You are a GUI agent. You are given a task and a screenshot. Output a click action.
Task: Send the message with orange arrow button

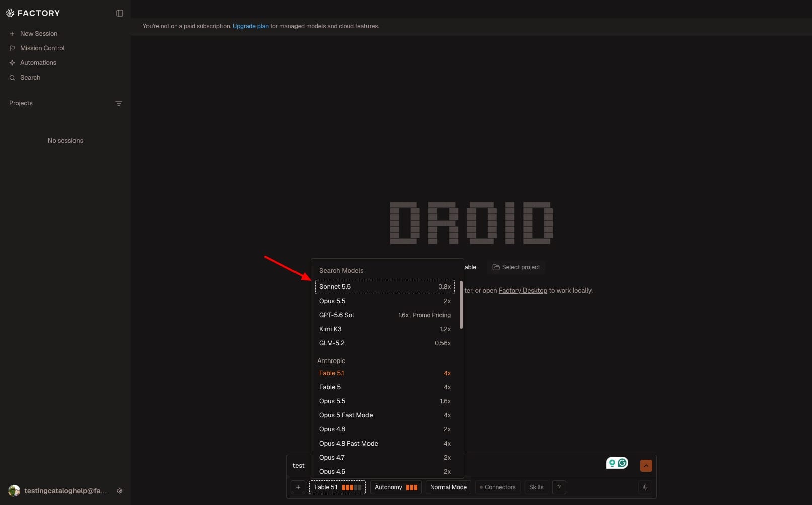click(646, 466)
